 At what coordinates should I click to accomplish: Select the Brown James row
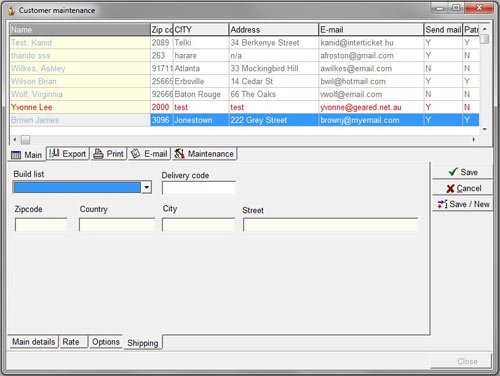pos(245,120)
